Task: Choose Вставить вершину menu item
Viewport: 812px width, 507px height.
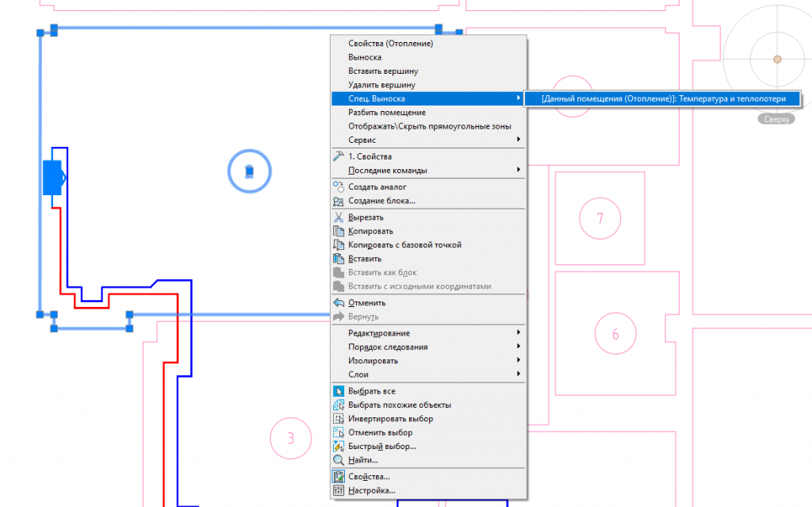Action: (383, 71)
